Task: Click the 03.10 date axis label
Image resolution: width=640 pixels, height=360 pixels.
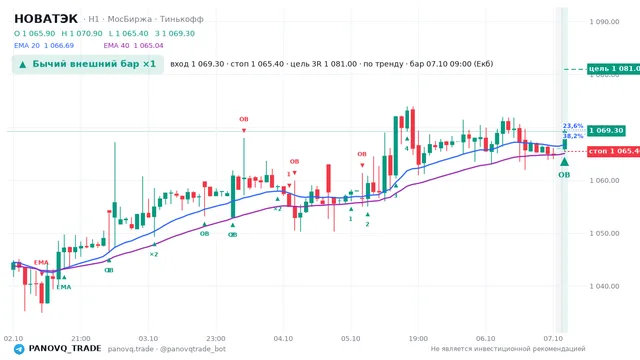Action: pos(148,339)
